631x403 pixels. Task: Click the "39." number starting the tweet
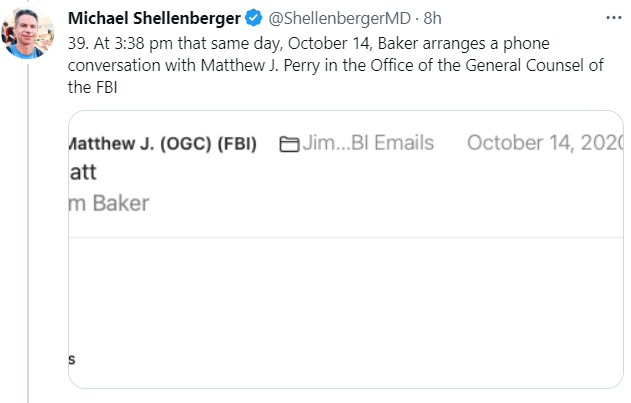79,46
